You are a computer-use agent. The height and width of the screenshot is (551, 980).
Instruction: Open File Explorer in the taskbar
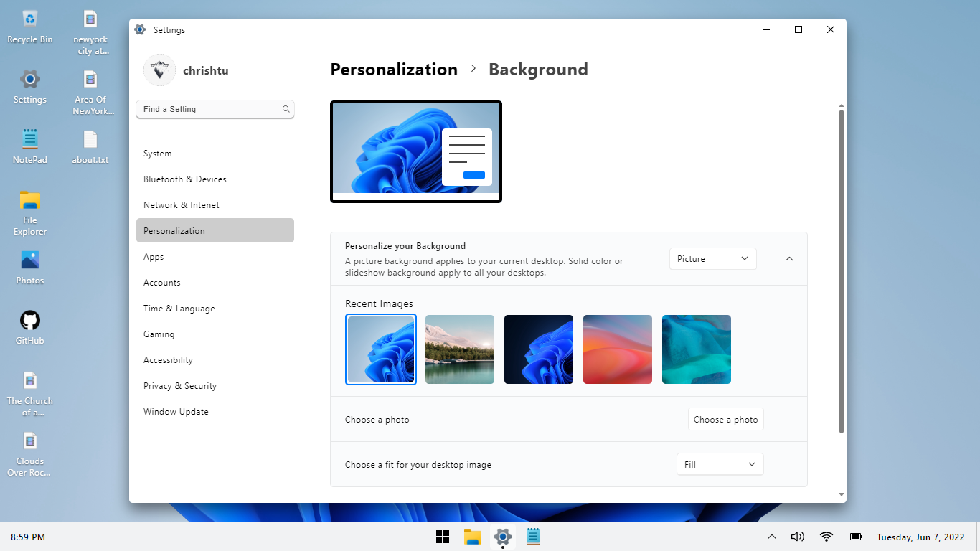click(472, 537)
